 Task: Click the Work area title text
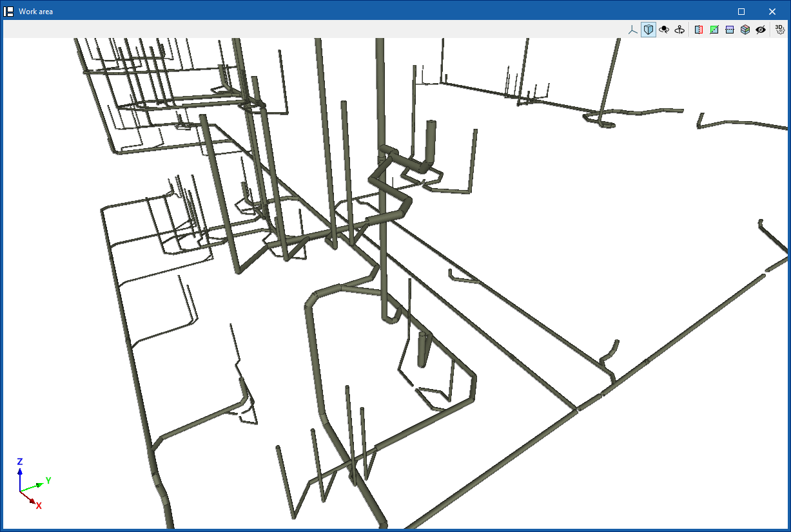coord(36,12)
